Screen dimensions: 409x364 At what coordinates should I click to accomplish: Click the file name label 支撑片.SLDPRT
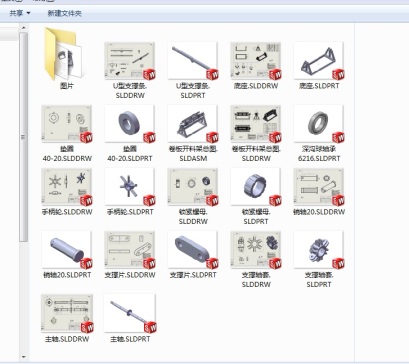[193, 275]
